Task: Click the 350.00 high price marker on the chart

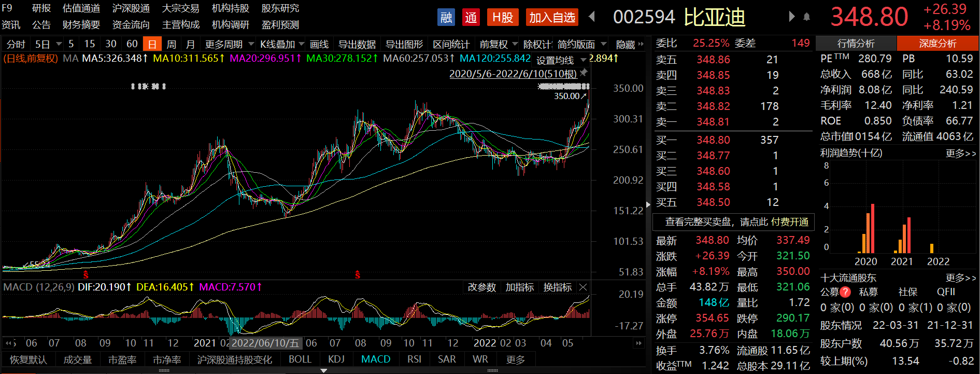Action: click(570, 96)
